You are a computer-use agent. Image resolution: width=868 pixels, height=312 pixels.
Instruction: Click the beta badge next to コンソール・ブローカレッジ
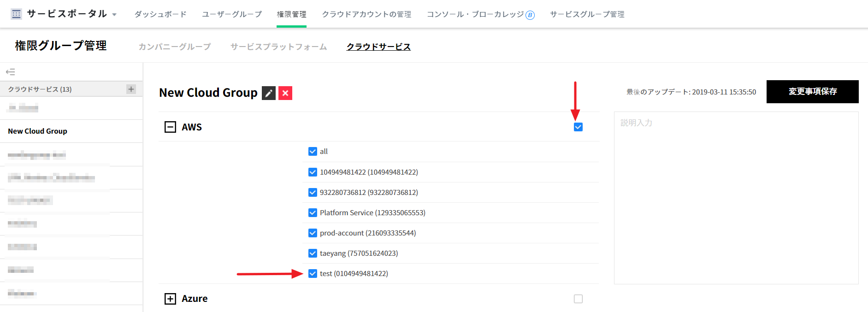(x=530, y=15)
